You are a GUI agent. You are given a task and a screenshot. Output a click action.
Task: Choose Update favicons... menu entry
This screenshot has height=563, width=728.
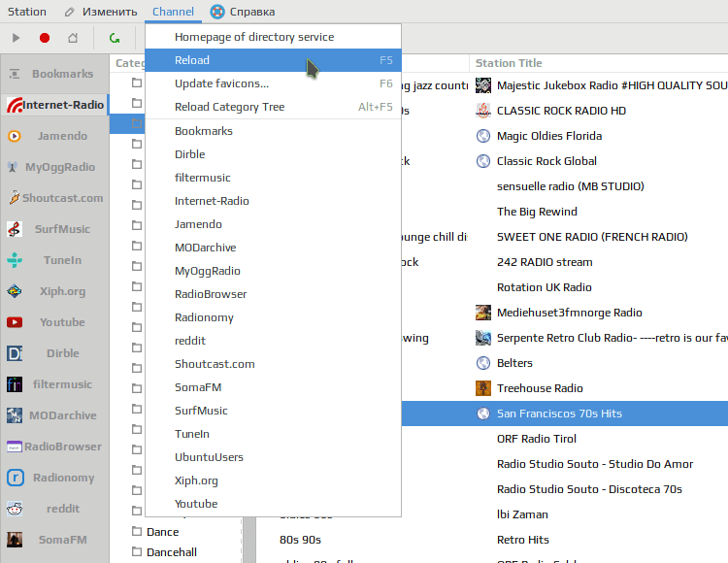pos(273,83)
